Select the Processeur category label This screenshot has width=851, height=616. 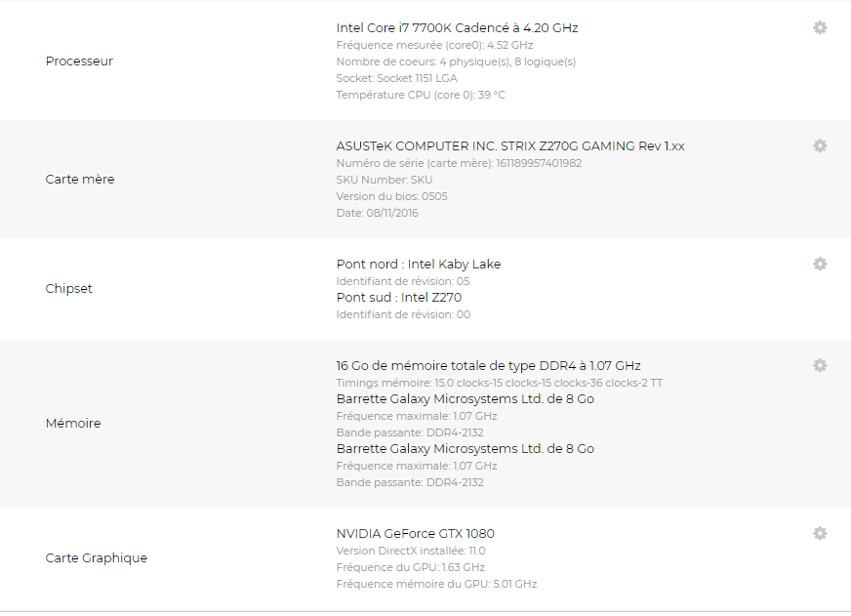(79, 62)
